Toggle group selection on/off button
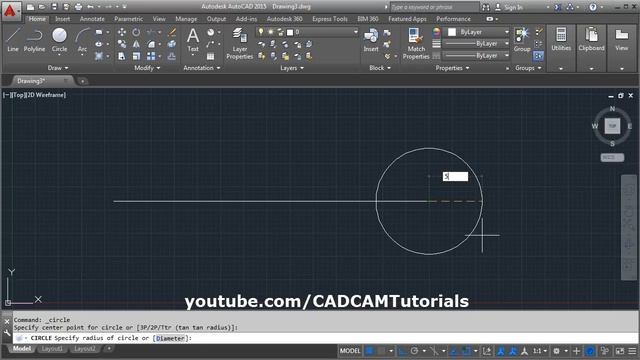Image resolution: width=640 pixels, height=360 pixels. tap(538, 56)
